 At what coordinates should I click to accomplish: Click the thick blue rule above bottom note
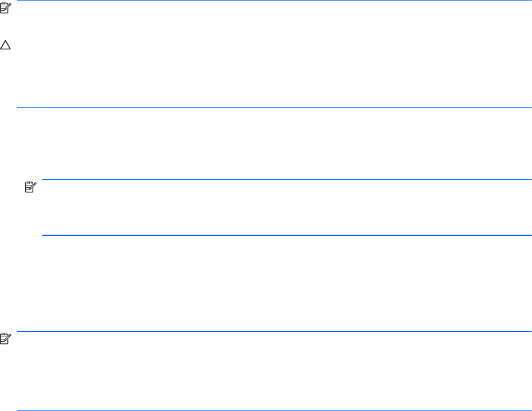click(x=274, y=331)
